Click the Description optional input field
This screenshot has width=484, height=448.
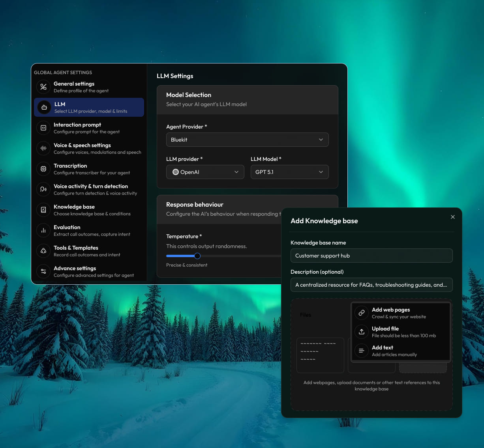click(371, 285)
